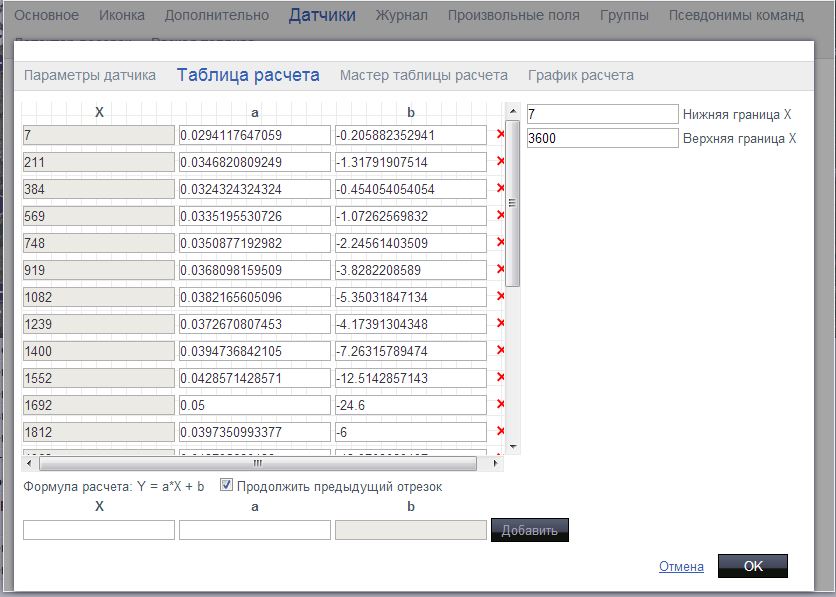Remove the row with X value 1692

click(500, 405)
